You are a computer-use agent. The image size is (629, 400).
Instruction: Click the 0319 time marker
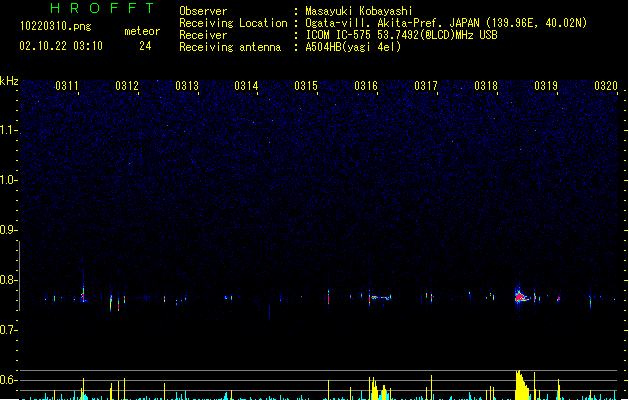(546, 86)
